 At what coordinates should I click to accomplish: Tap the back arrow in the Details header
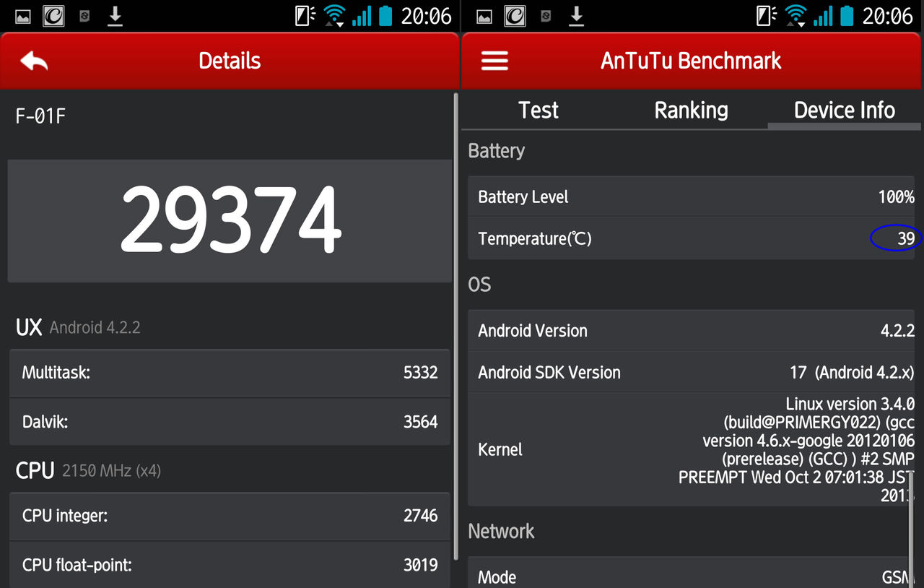(34, 61)
